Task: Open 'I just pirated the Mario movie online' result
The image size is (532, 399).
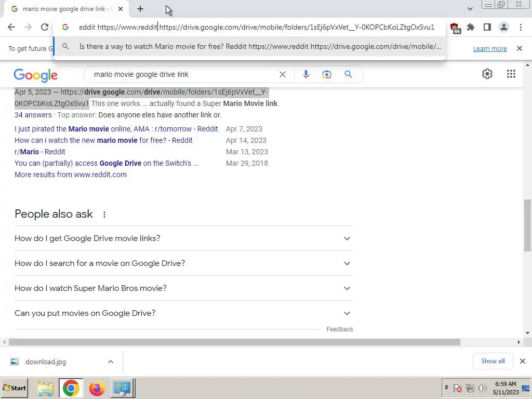Action: 116,129
